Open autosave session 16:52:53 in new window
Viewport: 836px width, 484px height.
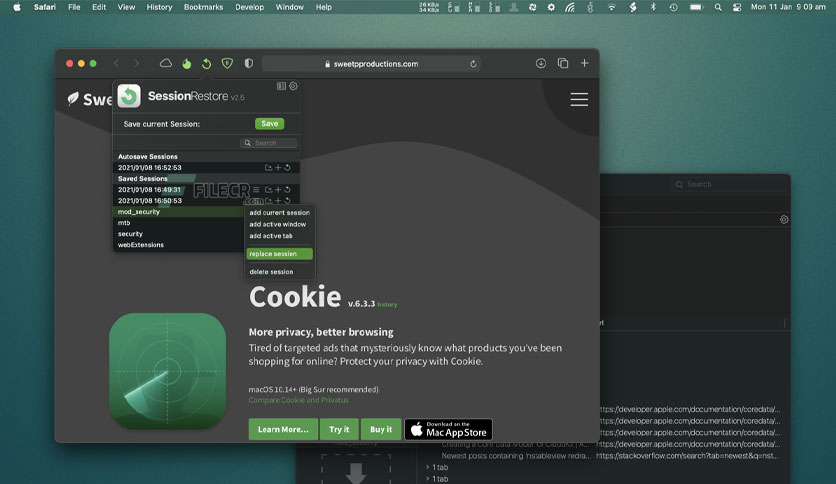pyautogui.click(x=269, y=167)
